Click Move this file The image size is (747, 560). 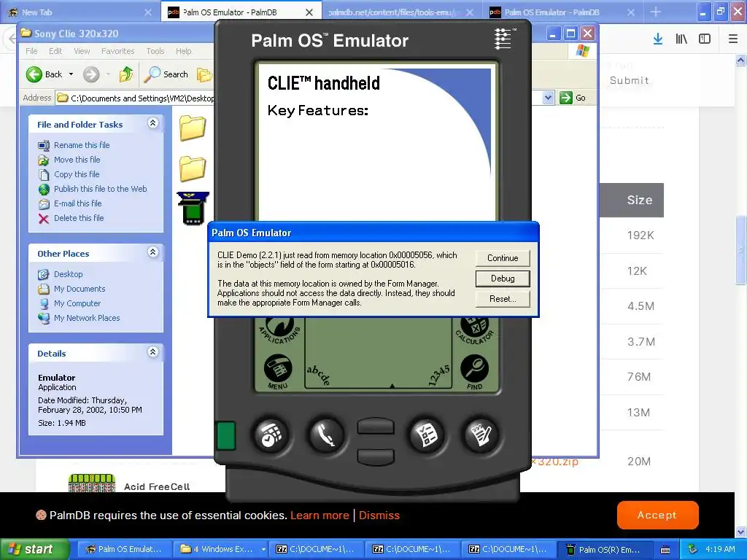tap(77, 160)
